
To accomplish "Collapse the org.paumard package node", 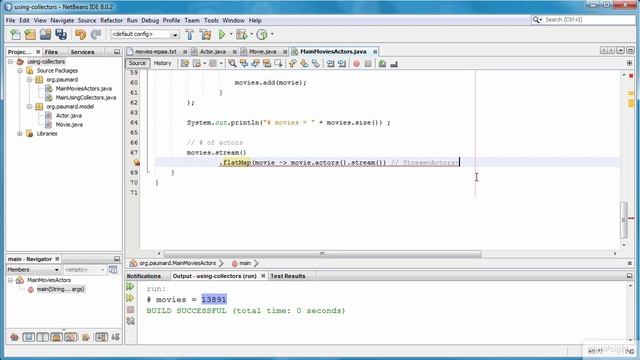I will click(29, 80).
